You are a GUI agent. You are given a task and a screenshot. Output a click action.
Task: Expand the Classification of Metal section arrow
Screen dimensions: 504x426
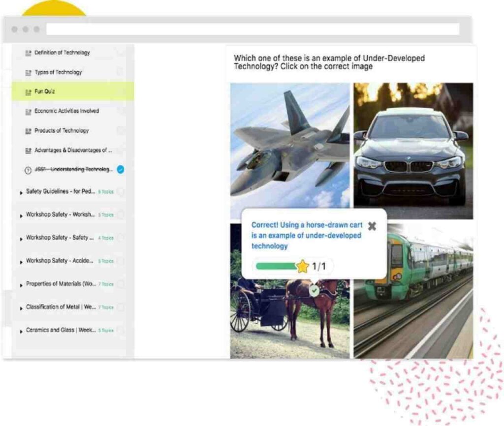(21, 308)
